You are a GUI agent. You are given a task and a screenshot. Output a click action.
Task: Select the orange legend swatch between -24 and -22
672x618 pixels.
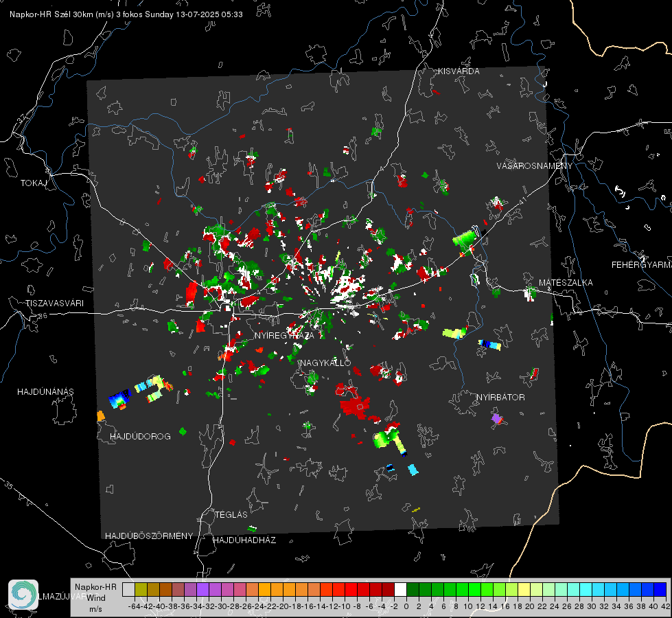coord(264,589)
